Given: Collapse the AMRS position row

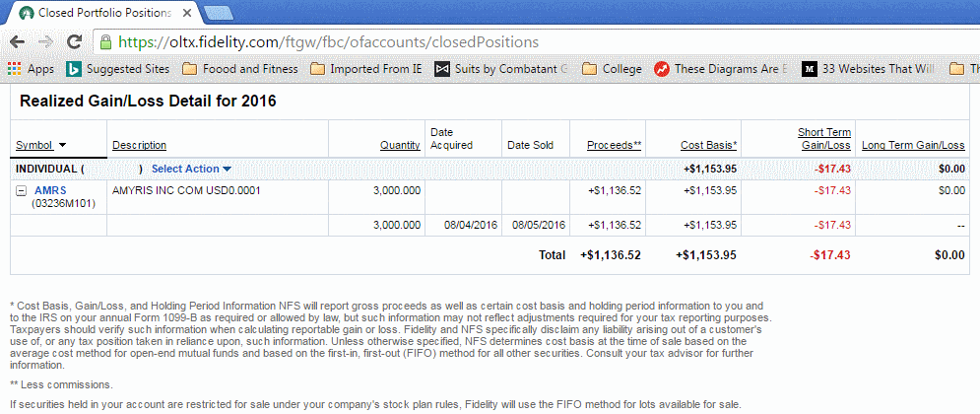Looking at the screenshot, I should click(21, 191).
